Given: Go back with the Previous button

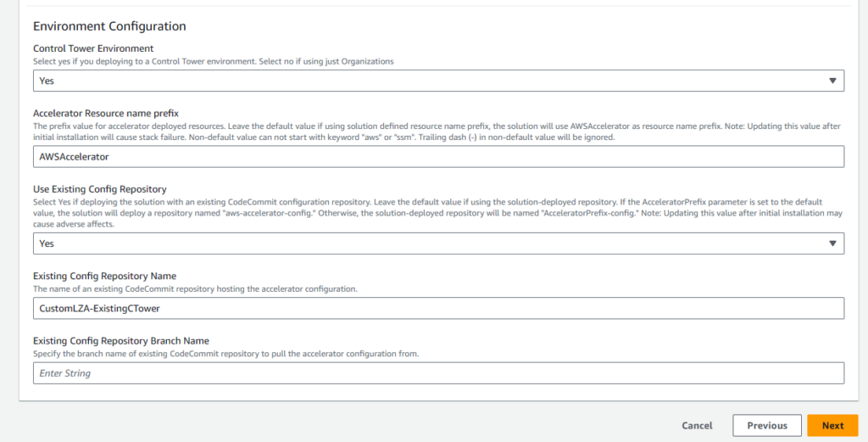Looking at the screenshot, I should click(x=767, y=426).
